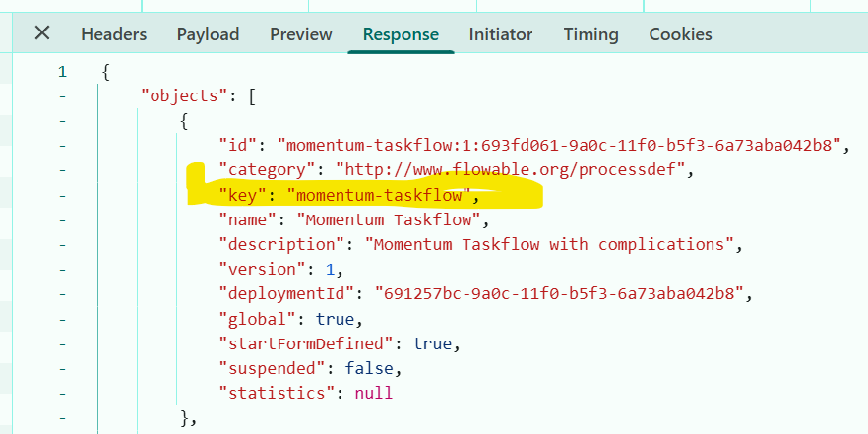The height and width of the screenshot is (434, 868).
Task: Switch to the Preview tab
Action: [300, 34]
